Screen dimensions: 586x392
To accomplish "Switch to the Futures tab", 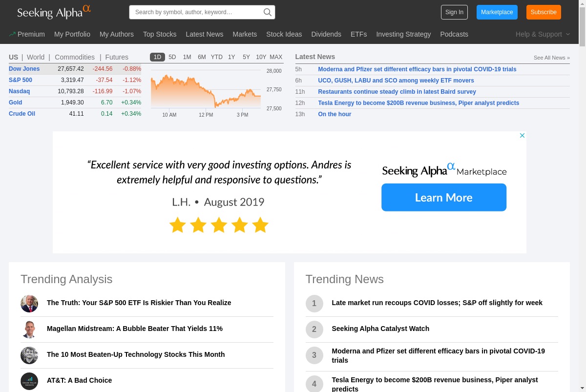I will 117,57.
